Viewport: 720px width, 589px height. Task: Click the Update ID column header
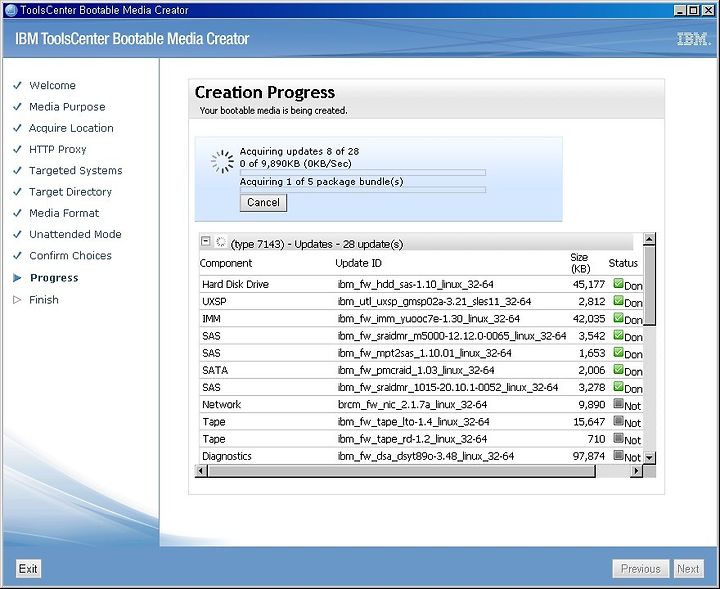click(x=358, y=263)
